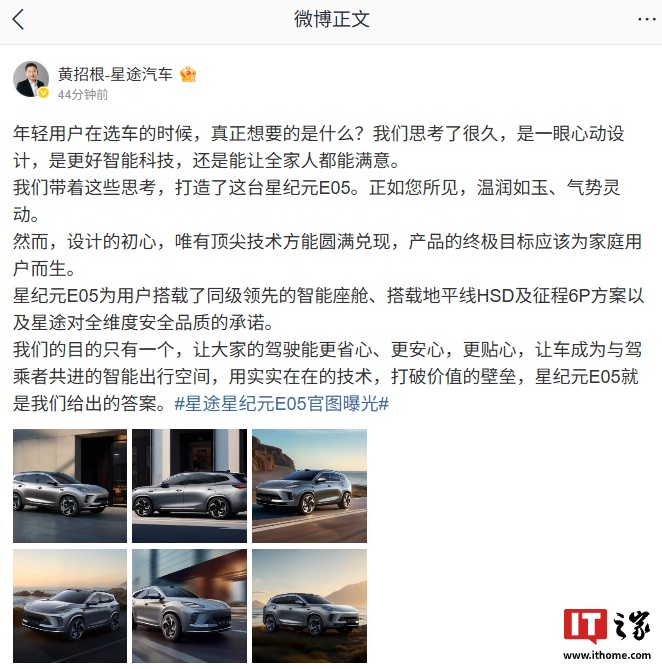Screen dimensions: 662x669
Task: Tap the crown membership badge icon
Action: 188,75
